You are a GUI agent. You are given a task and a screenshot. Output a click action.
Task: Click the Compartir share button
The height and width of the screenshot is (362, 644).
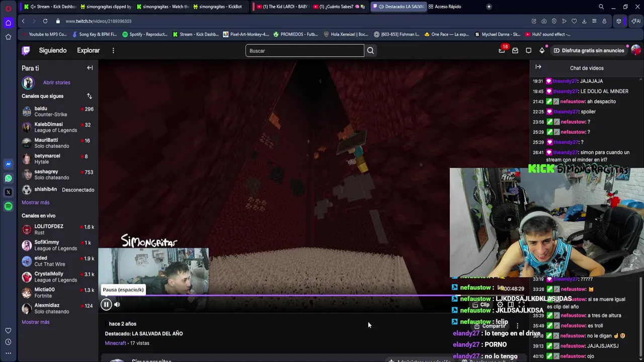490,326
